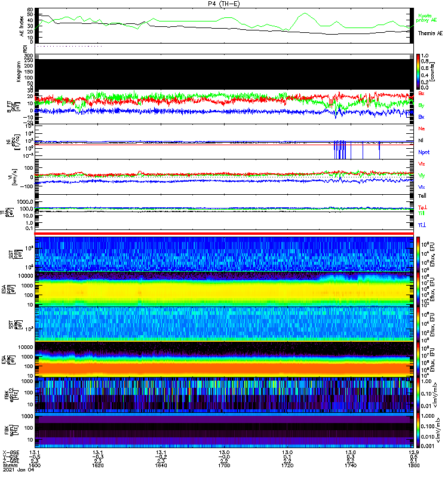Image resolution: width=448 pixels, height=478 pixels.
Task: Click the 1600 time tick label
Action: point(35,465)
